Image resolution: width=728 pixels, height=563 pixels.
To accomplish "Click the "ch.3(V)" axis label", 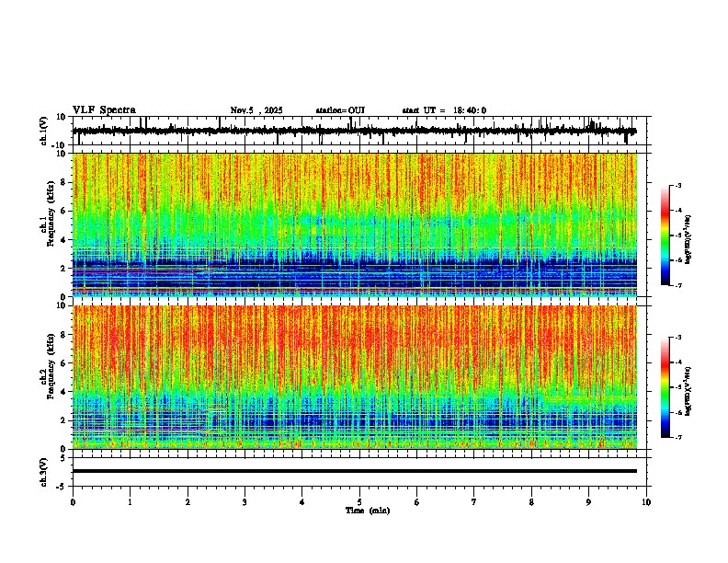I will 44,472.
